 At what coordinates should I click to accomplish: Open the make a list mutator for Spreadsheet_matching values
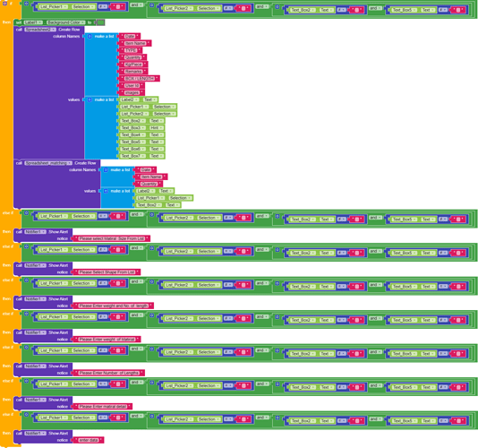pyautogui.click(x=106, y=191)
